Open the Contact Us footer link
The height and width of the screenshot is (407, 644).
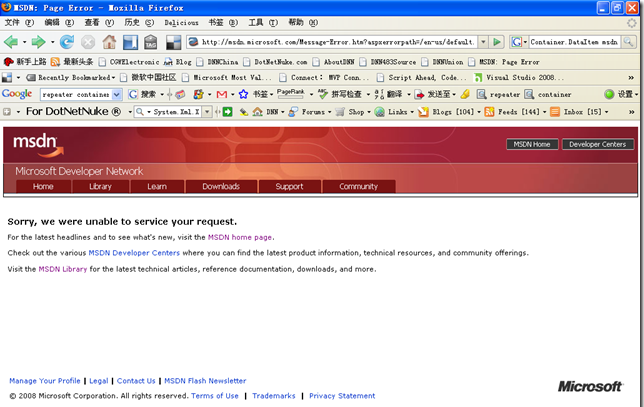pyautogui.click(x=136, y=381)
